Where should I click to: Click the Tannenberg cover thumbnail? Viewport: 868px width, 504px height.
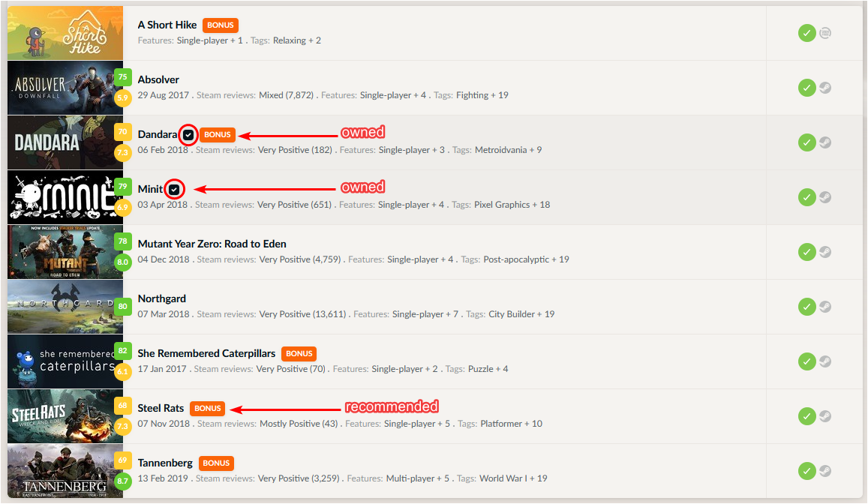[x=65, y=471]
